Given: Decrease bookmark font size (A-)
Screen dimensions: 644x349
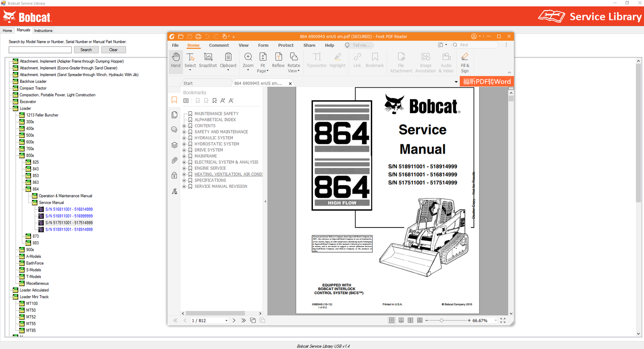Looking at the screenshot, I should point(231,101).
